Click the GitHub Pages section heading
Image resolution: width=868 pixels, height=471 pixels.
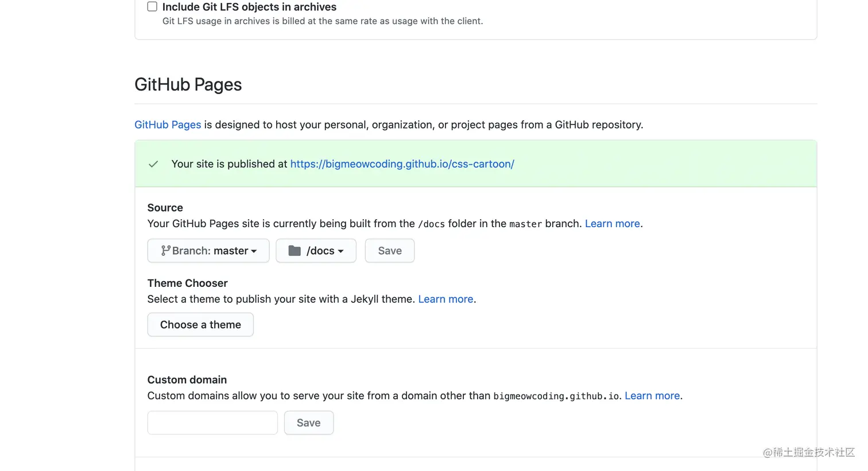pos(188,85)
